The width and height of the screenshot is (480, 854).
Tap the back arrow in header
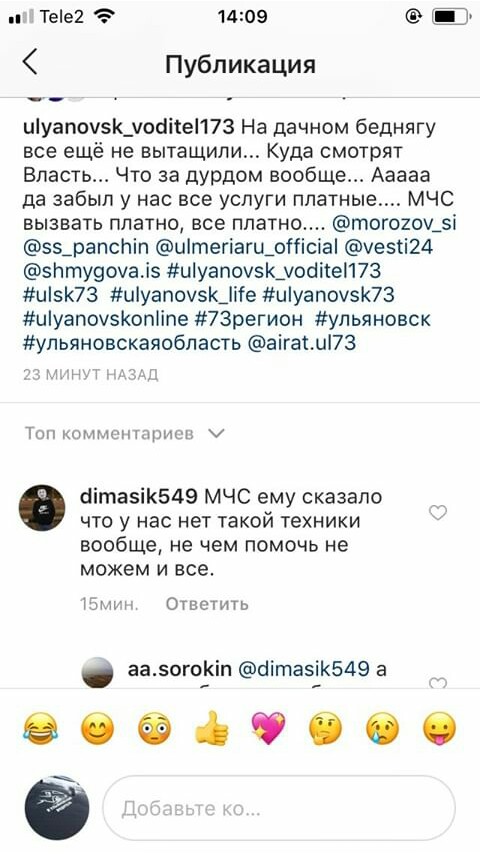click(x=31, y=62)
